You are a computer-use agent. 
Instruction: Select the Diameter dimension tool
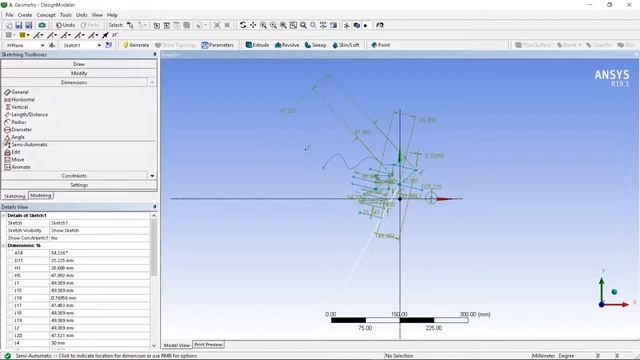tap(17, 129)
